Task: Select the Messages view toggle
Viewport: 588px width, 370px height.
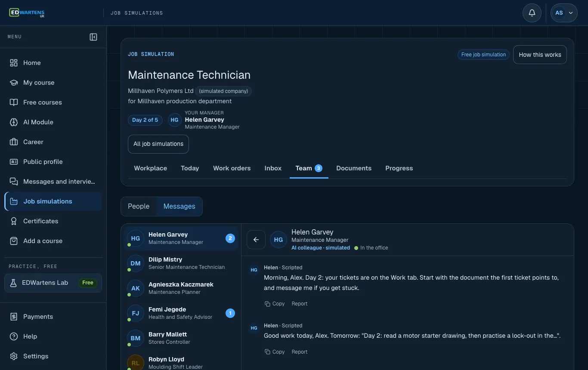Action: (x=179, y=207)
